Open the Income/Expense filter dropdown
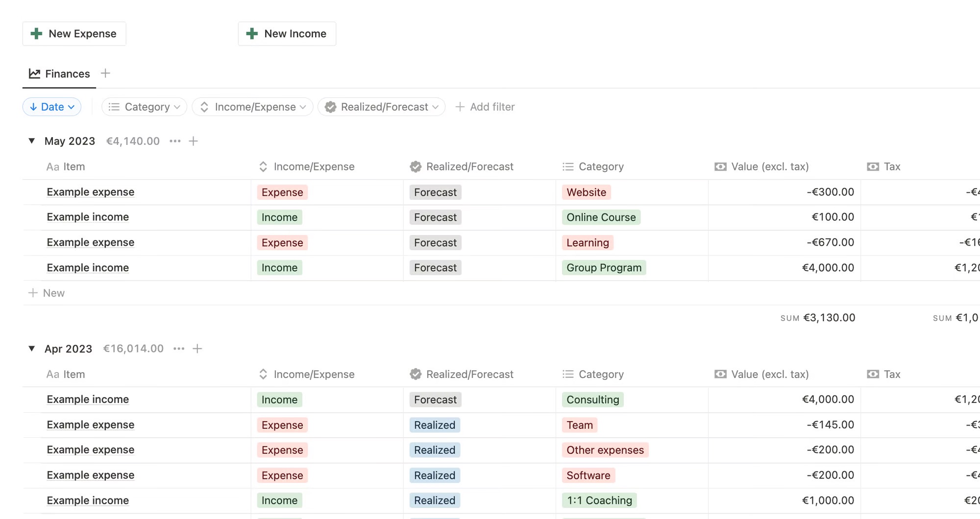Viewport: 980px width, 519px height. point(253,107)
